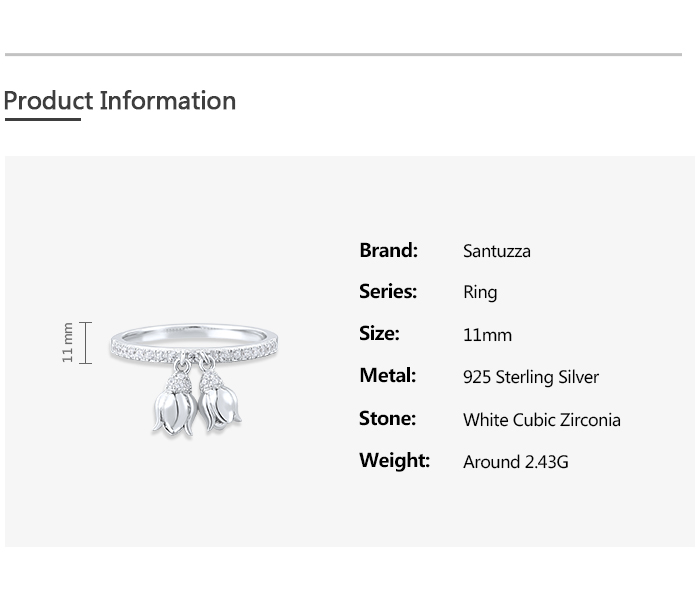This screenshot has width=700, height=607.
Task: Select the 11mm size value
Action: [x=487, y=335]
